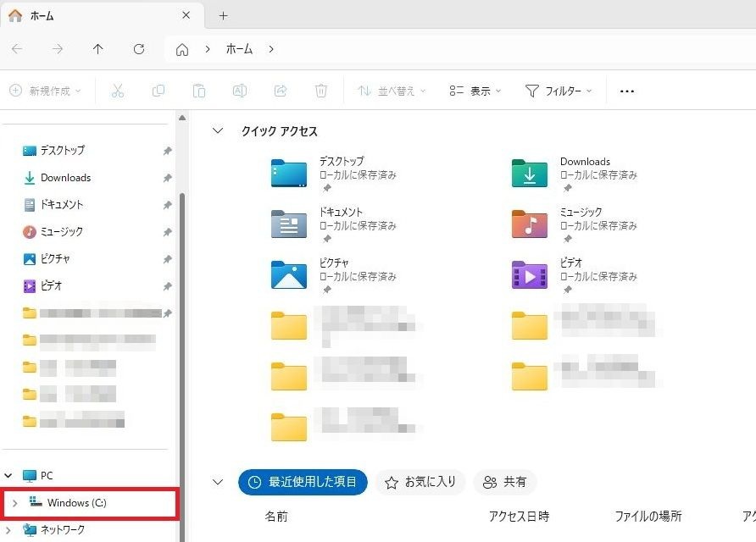
Task: Open the 表示 view dropdown
Action: 475,91
